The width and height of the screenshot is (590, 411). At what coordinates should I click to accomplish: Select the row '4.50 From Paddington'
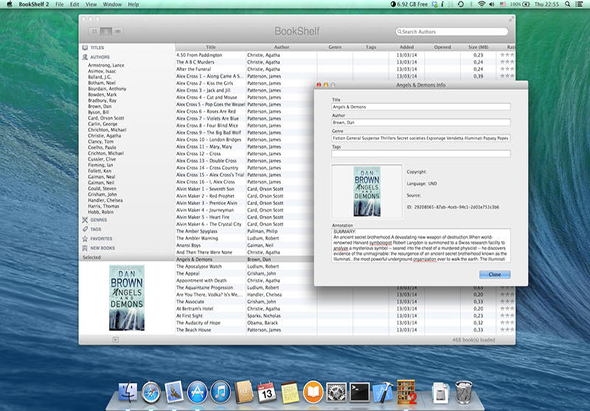click(x=345, y=55)
